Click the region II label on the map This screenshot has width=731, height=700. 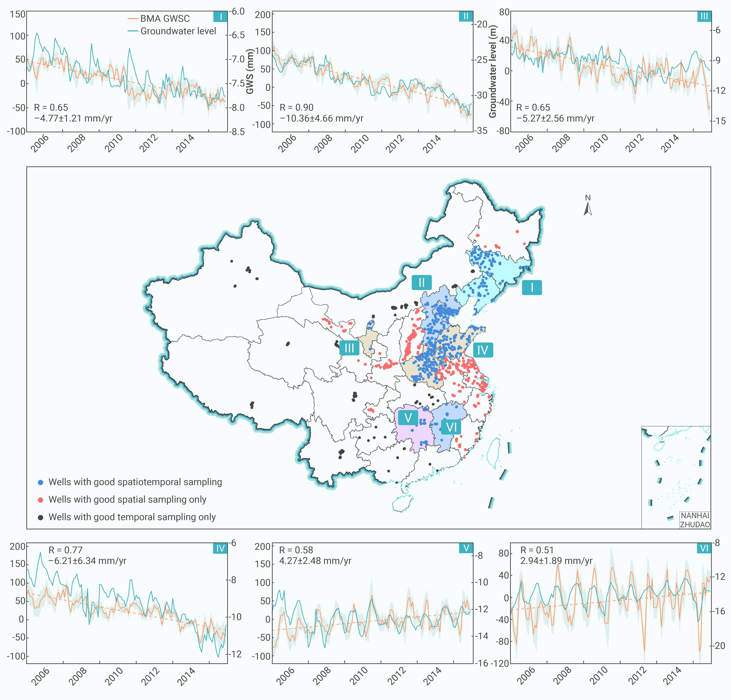[421, 283]
